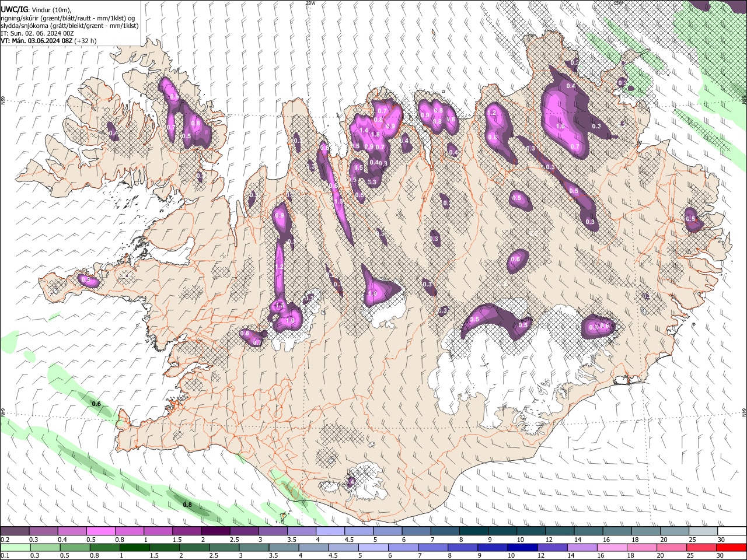Click the black "0.6" rain value offshore

96,404
